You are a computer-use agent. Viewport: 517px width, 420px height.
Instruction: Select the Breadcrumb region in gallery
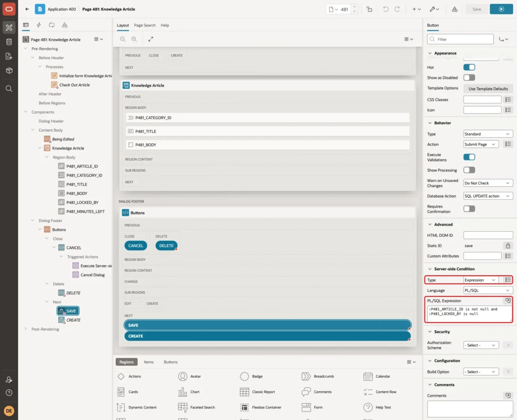click(318, 376)
